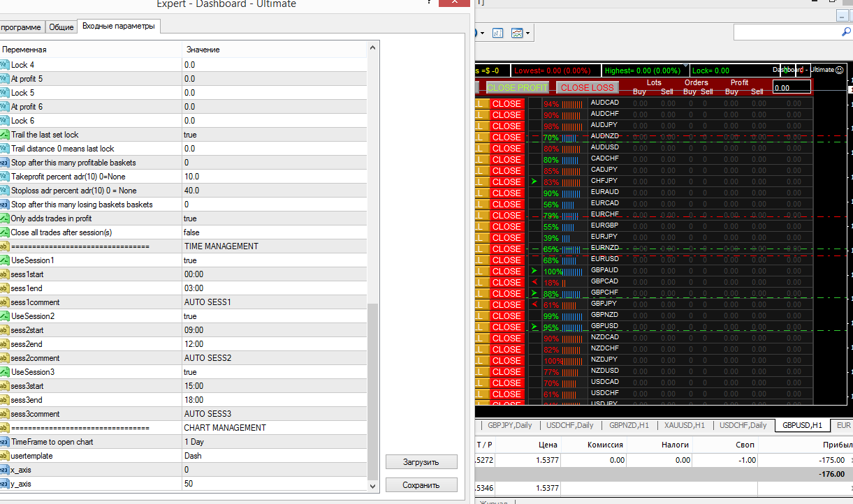This screenshot has width=853, height=504.
Task: Open the GBPNZD,H1 chart tab
Action: [x=629, y=425]
